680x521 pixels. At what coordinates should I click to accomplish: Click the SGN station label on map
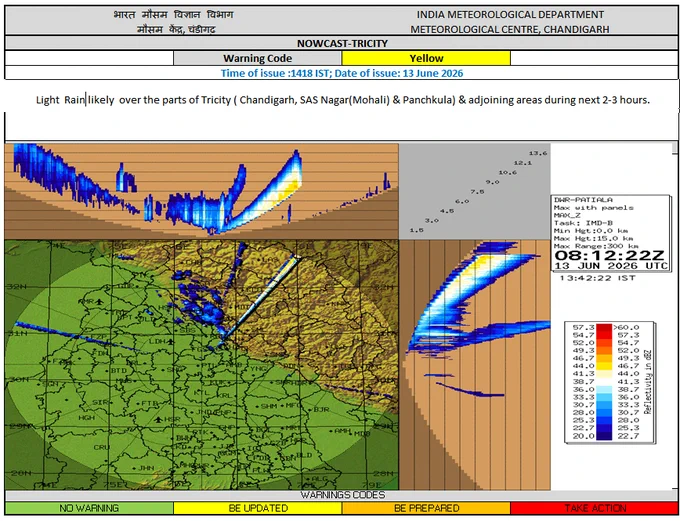(51, 384)
